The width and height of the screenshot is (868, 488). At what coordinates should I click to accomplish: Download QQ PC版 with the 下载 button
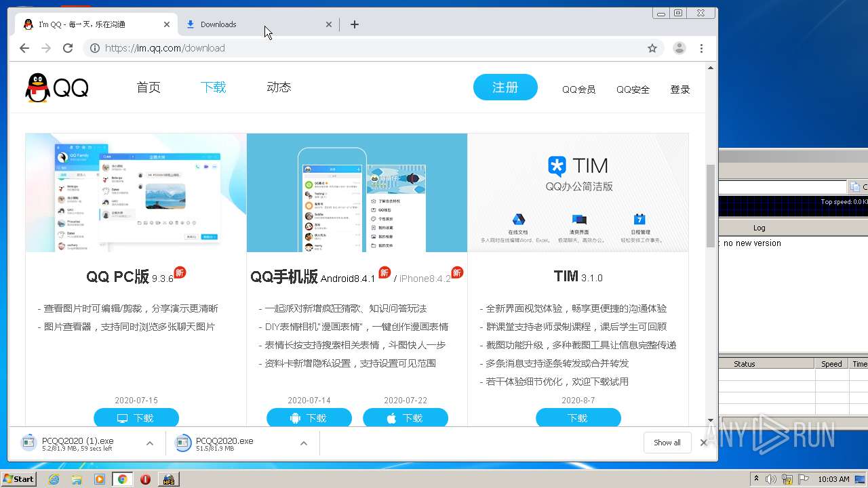click(136, 418)
